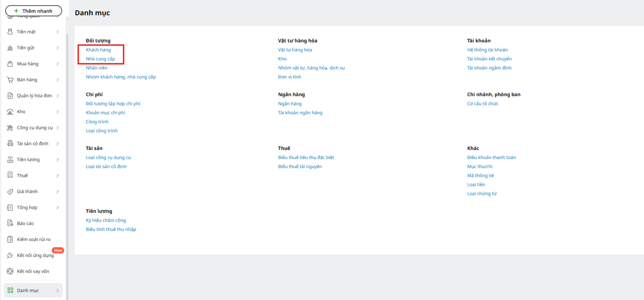The image size is (644, 300).
Task: Open the Báo cáo menu item
Action: 25,223
